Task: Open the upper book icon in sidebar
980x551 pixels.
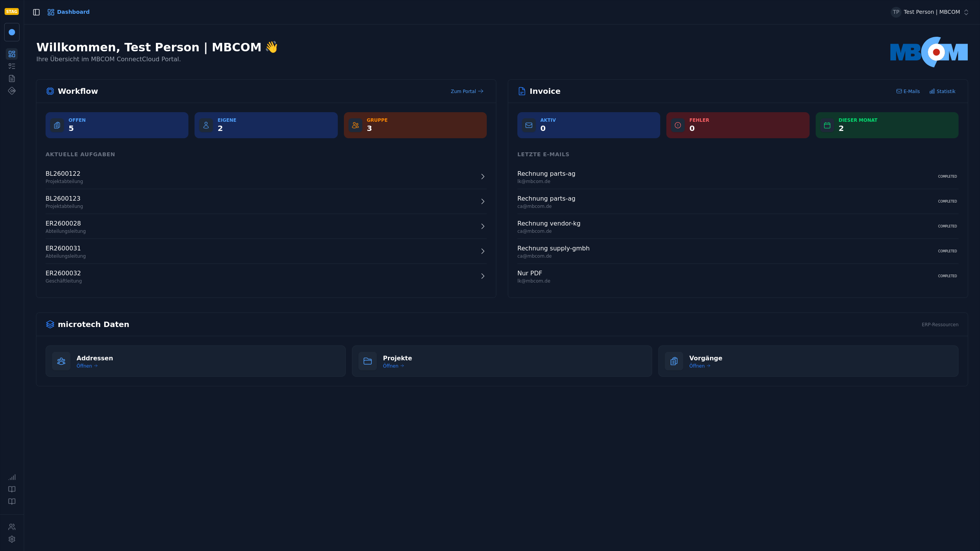Action: pyautogui.click(x=12, y=489)
